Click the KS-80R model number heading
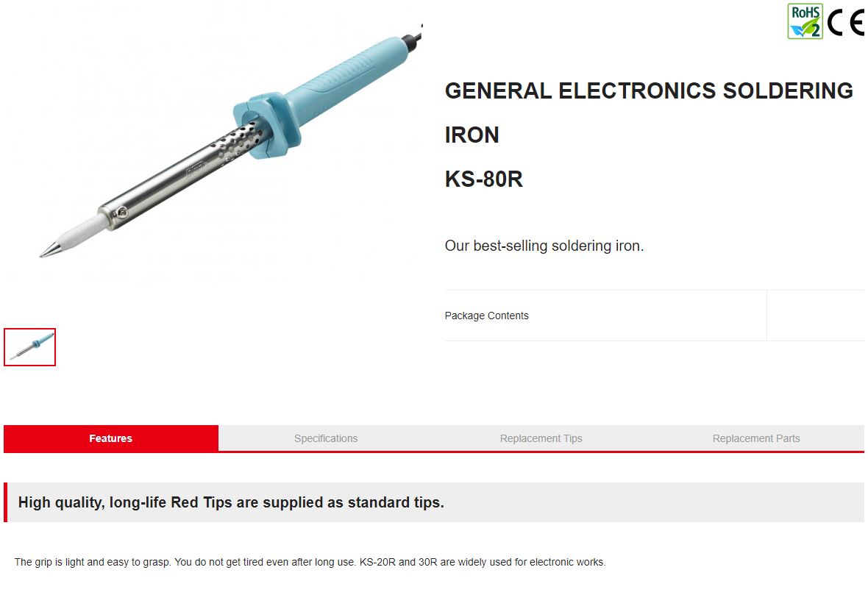868x595 pixels. 484,179
